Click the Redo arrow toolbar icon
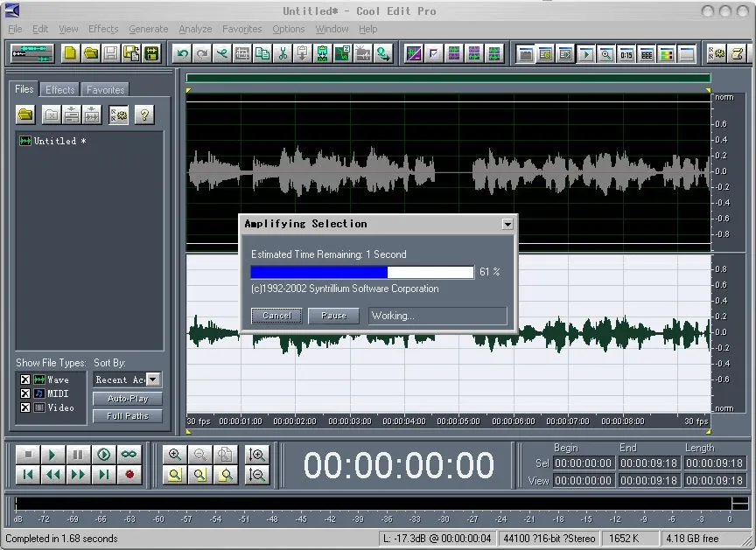 click(202, 53)
